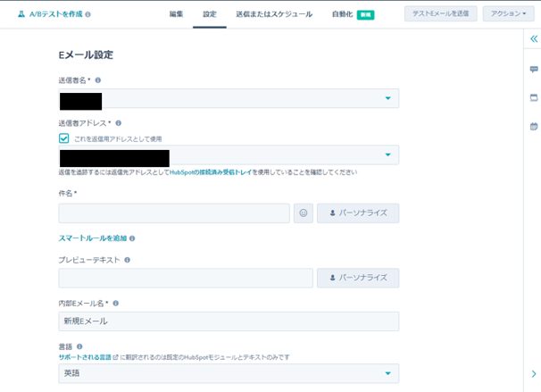This screenshot has height=392, width=541.
Task: Click the comments icon in right sidebar
Action: 534,69
